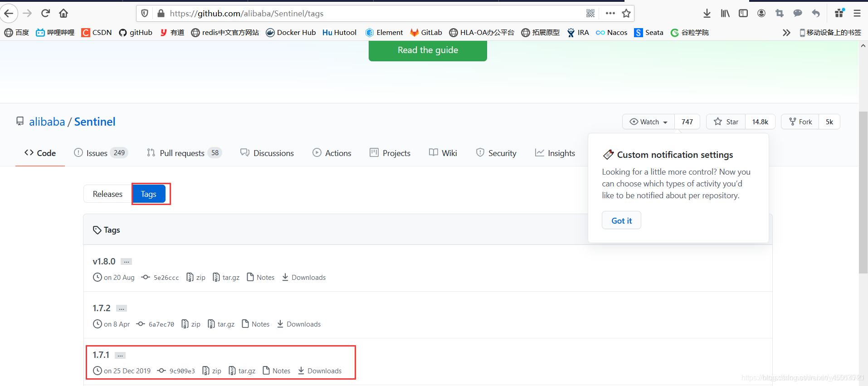Open the Sentinel repository link
Viewport: 868px width, 386px height.
coord(95,122)
